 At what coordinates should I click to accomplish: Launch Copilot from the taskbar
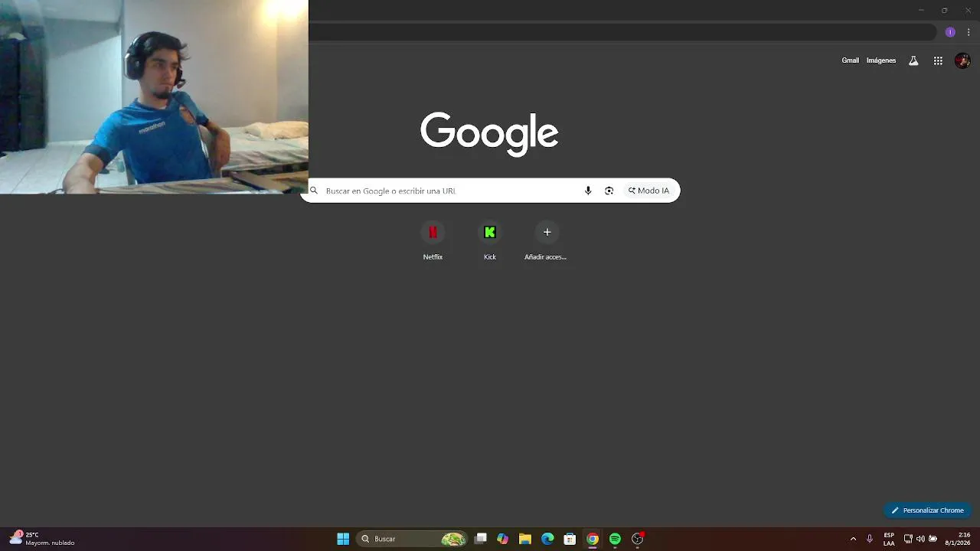(x=502, y=539)
